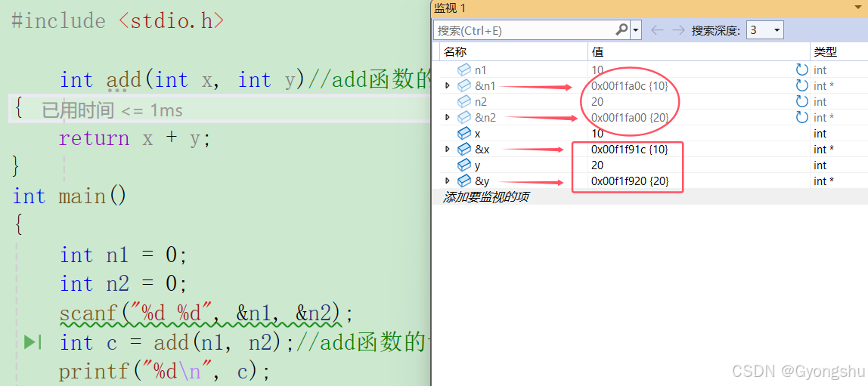Click the 'int main()' declaration
The width and height of the screenshot is (868, 386).
(x=70, y=196)
